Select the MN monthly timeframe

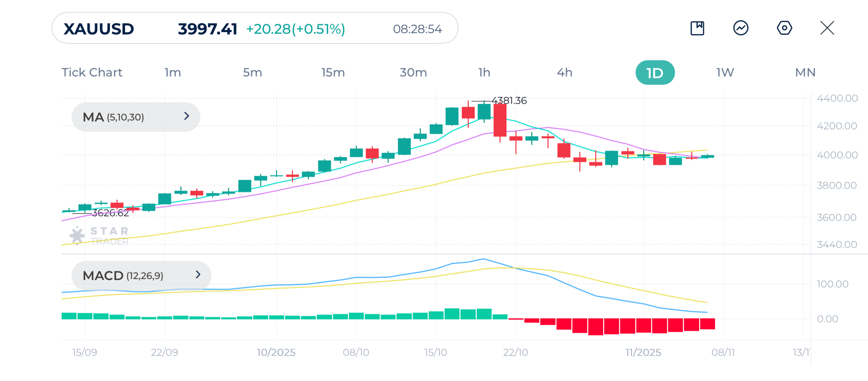click(x=805, y=73)
